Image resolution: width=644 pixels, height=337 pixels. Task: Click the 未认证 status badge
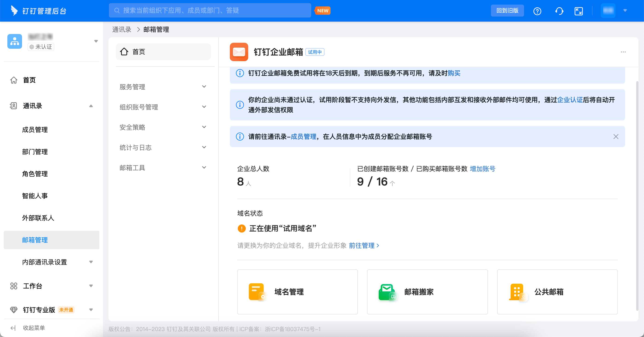[x=41, y=47]
